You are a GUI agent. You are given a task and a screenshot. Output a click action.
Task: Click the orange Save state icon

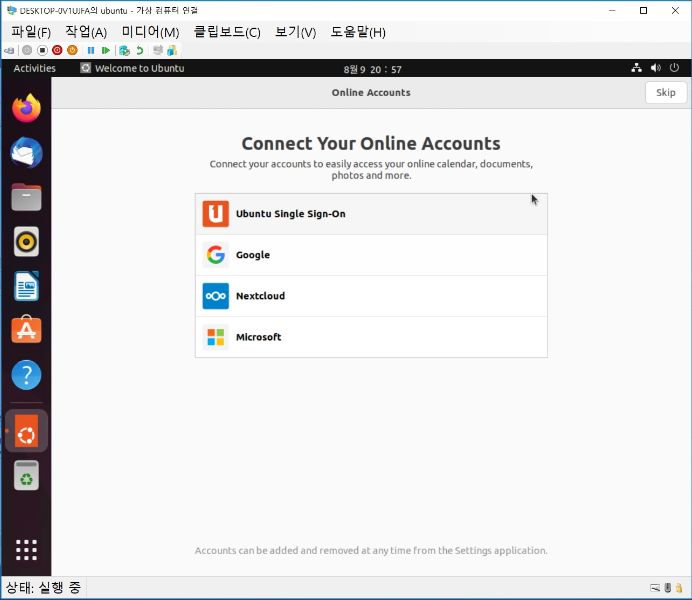[x=72, y=50]
